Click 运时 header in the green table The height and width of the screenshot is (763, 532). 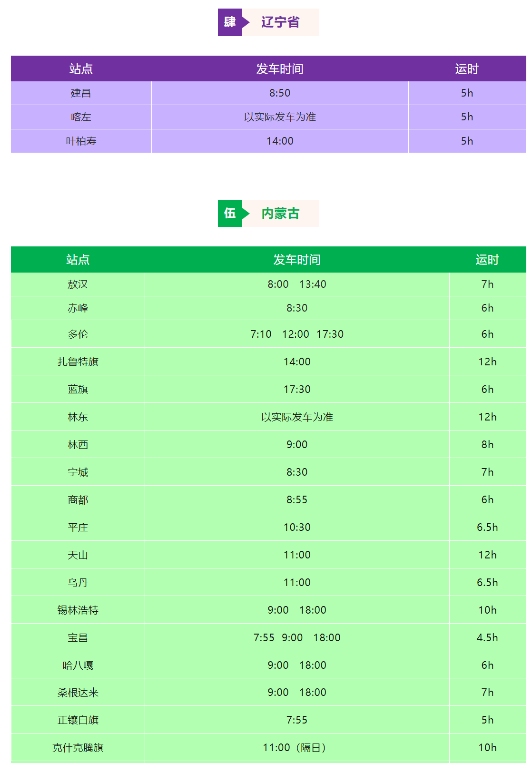click(x=487, y=260)
